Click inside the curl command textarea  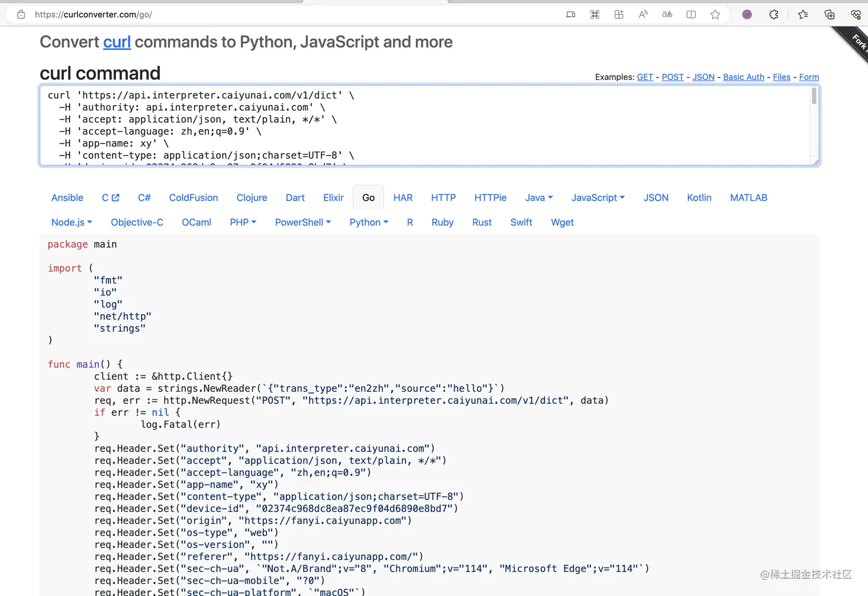402,126
